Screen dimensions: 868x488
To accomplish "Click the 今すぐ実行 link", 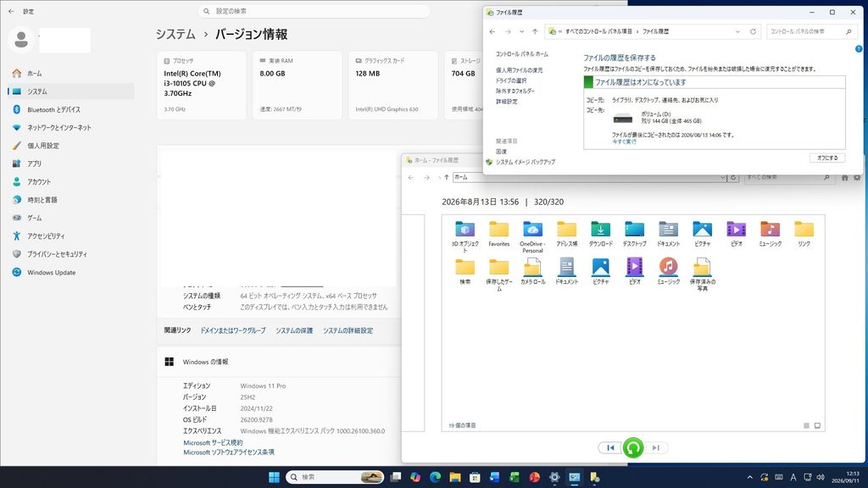I will 624,142.
